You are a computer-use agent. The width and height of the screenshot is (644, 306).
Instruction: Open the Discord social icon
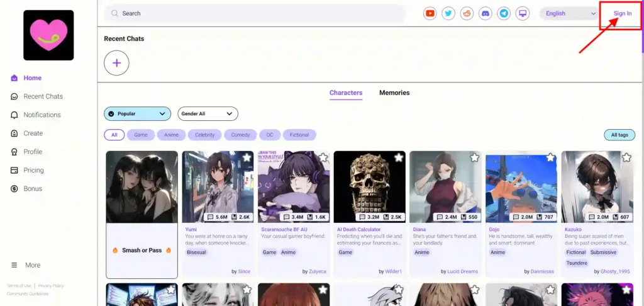point(485,13)
